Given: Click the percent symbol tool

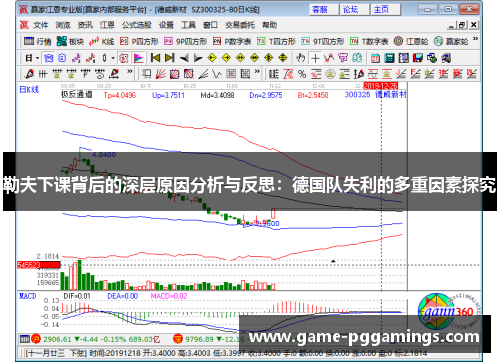Looking at the screenshot, I should pyautogui.click(x=302, y=74).
